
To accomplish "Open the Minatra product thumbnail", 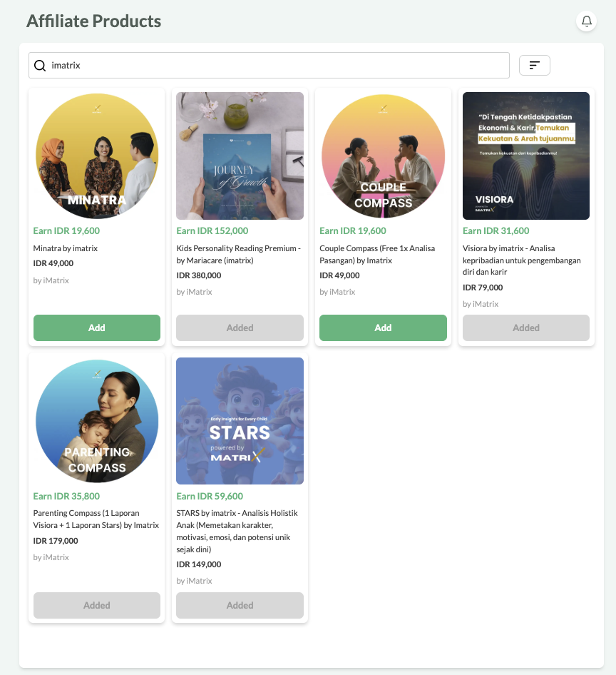I will click(x=97, y=156).
